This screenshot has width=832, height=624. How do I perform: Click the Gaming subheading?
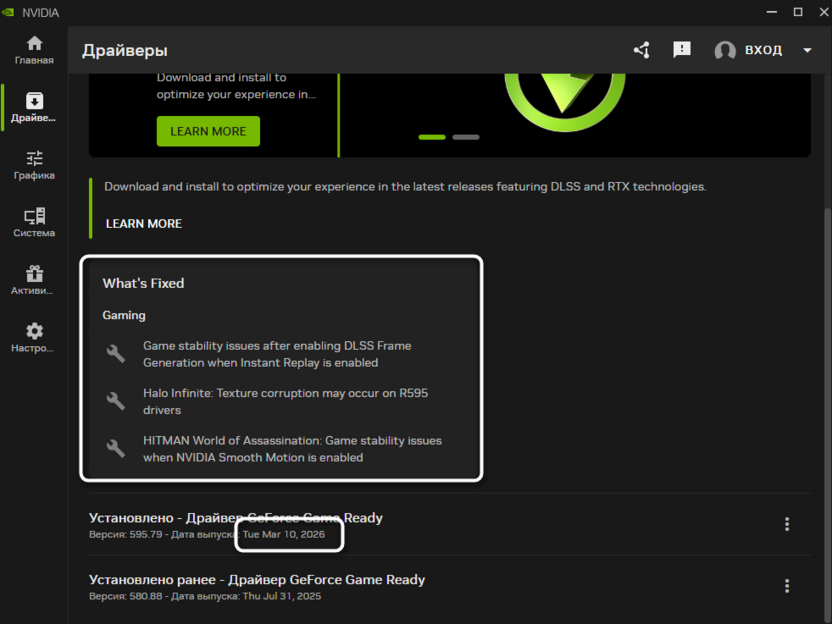click(x=124, y=315)
